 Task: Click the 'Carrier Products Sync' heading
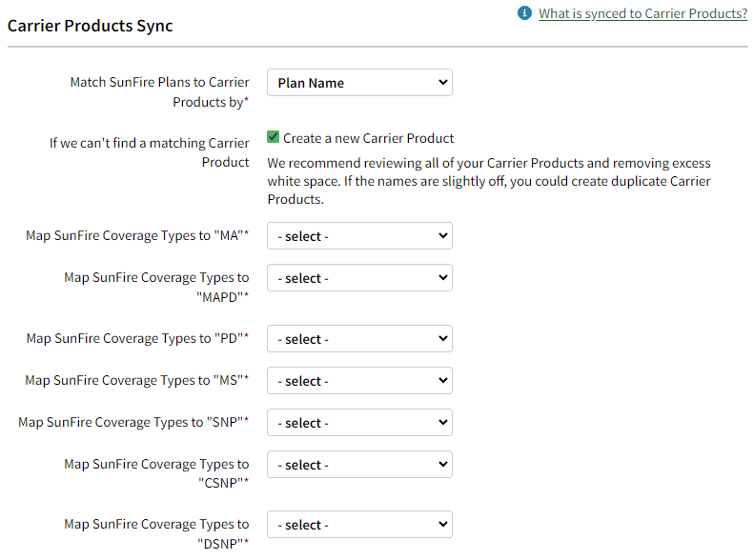tap(90, 26)
